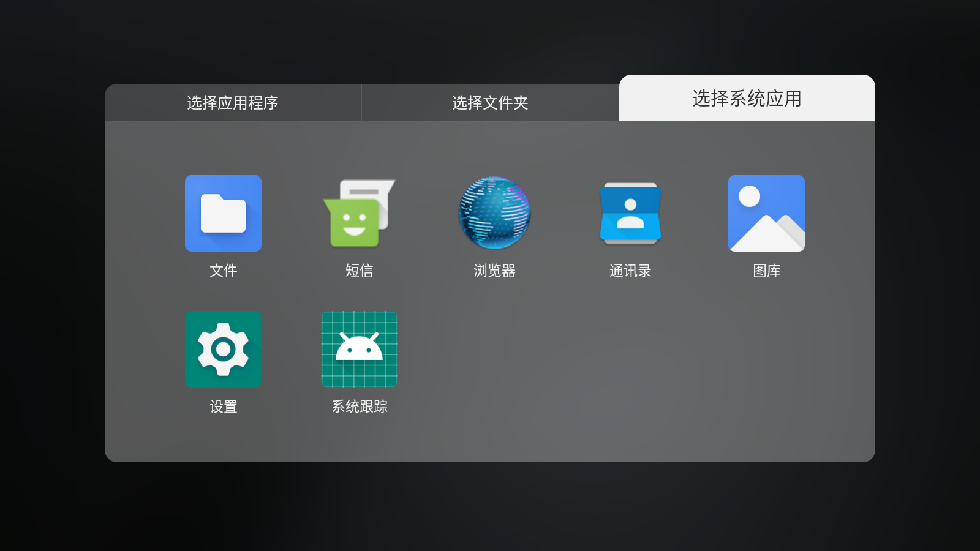
Task: Click the 浏览器 label text
Action: [495, 271]
